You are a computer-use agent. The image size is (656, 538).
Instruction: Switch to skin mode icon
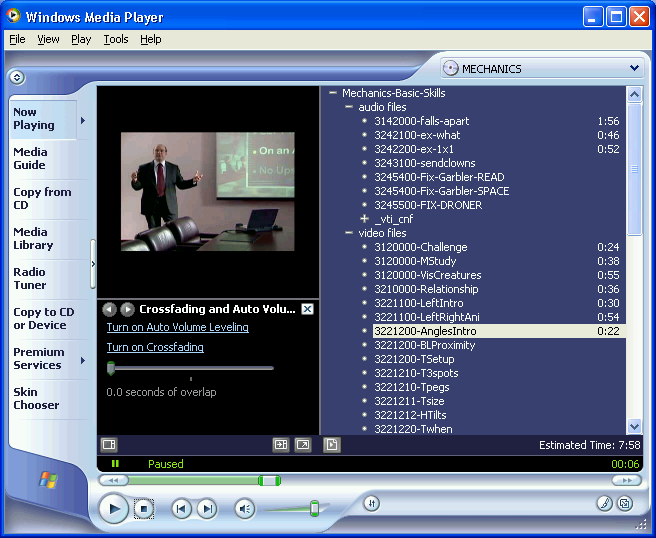[x=625, y=503]
